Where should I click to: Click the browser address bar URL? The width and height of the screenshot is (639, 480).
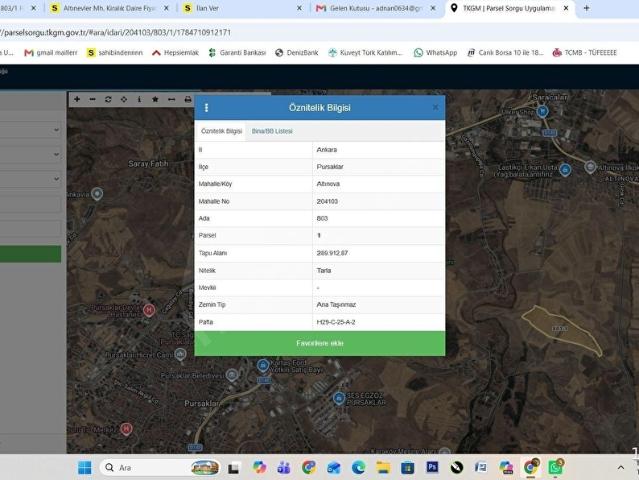[116, 33]
